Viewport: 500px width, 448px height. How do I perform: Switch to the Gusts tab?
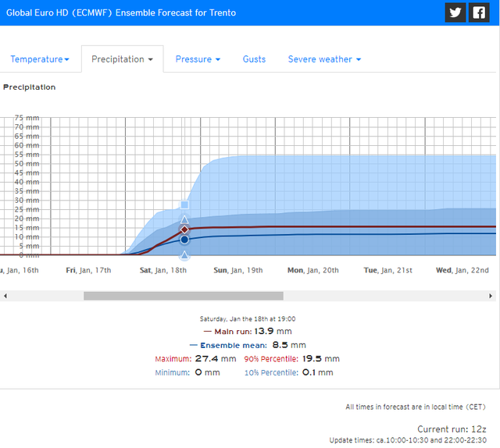click(x=254, y=59)
